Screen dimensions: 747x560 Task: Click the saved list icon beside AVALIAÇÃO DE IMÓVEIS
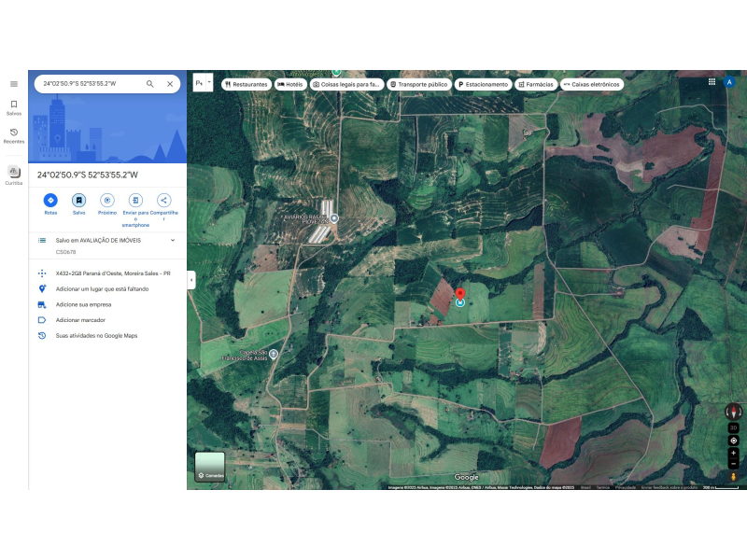[x=42, y=241]
